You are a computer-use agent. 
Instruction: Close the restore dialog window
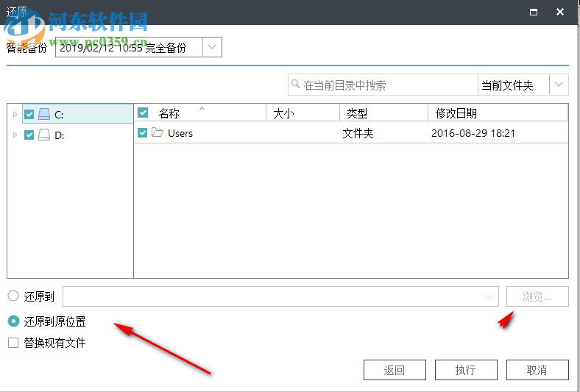tap(560, 13)
